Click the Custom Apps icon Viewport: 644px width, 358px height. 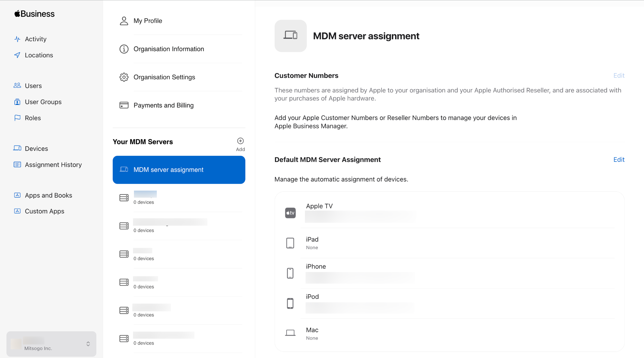(17, 211)
